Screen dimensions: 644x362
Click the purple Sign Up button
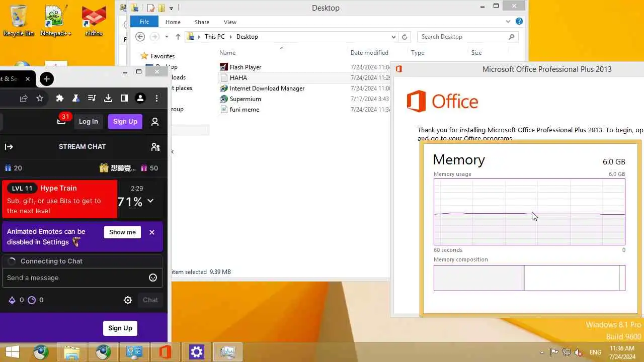125,121
